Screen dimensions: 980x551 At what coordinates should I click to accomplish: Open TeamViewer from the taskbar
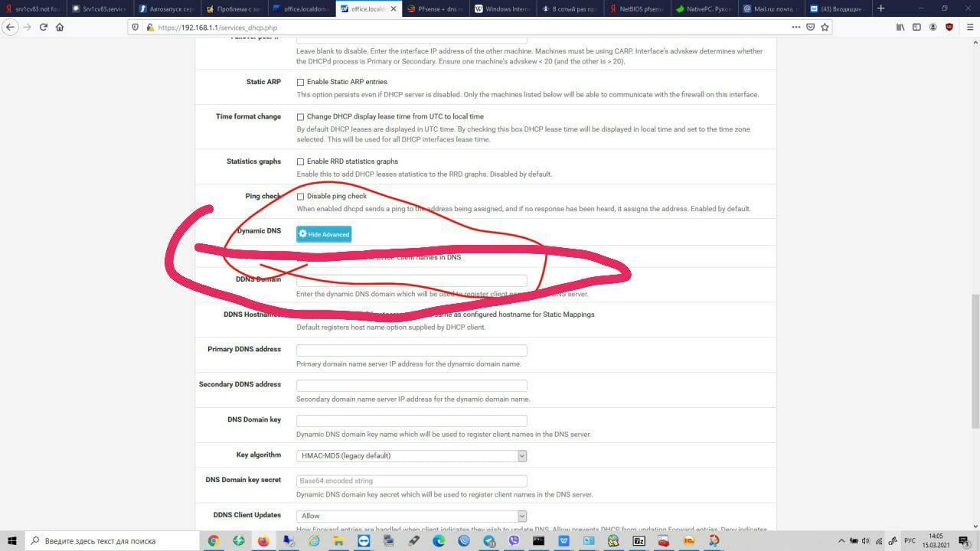click(364, 540)
